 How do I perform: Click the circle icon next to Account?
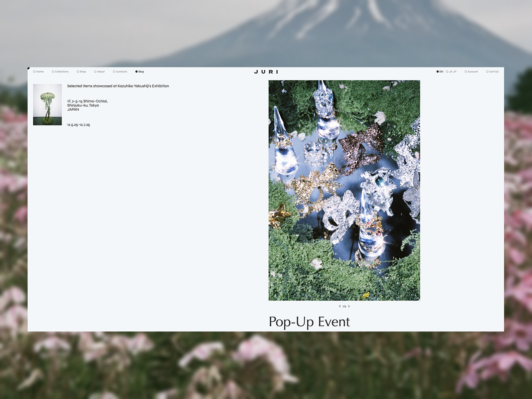[465, 71]
